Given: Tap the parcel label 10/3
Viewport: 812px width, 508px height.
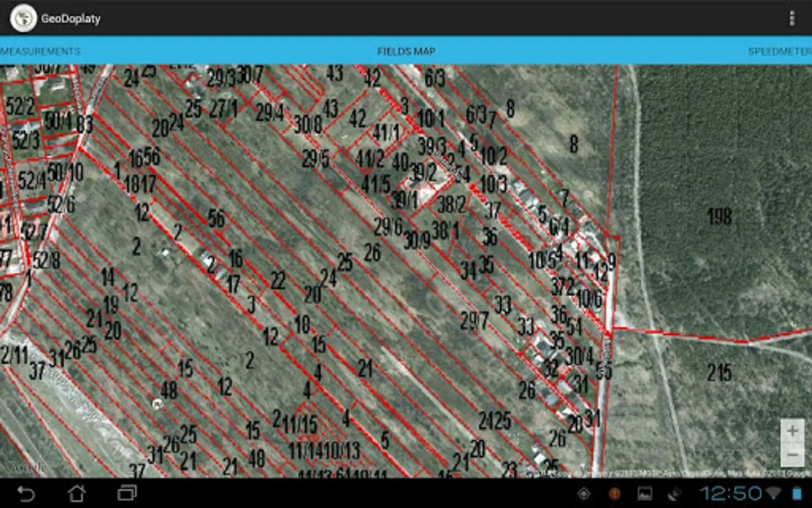Looking at the screenshot, I should click(x=494, y=184).
